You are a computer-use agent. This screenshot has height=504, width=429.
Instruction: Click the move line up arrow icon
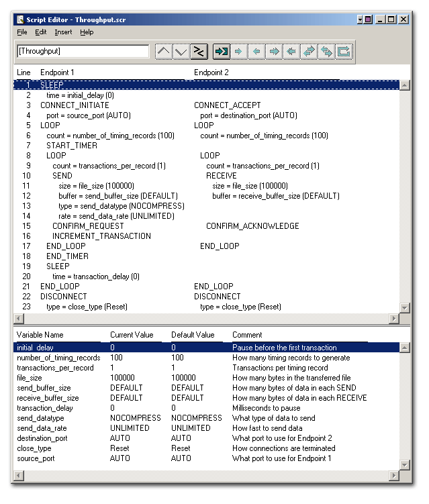164,52
